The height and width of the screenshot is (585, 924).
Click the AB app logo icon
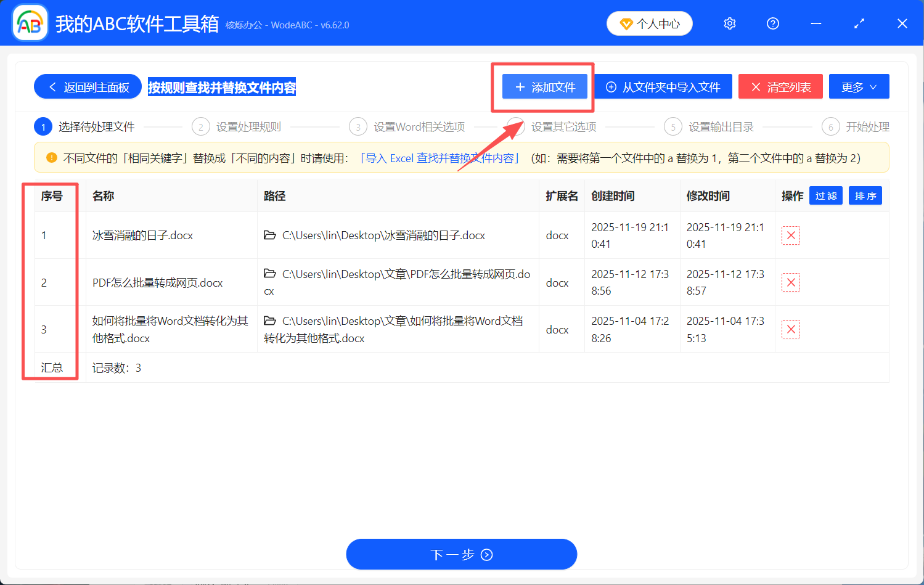pyautogui.click(x=29, y=23)
